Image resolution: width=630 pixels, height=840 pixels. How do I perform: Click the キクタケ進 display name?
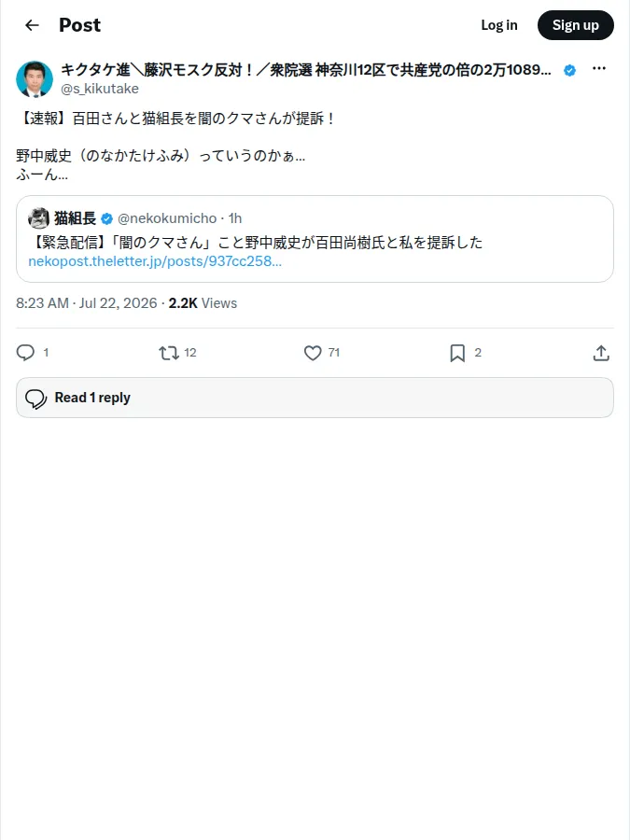tap(306, 70)
